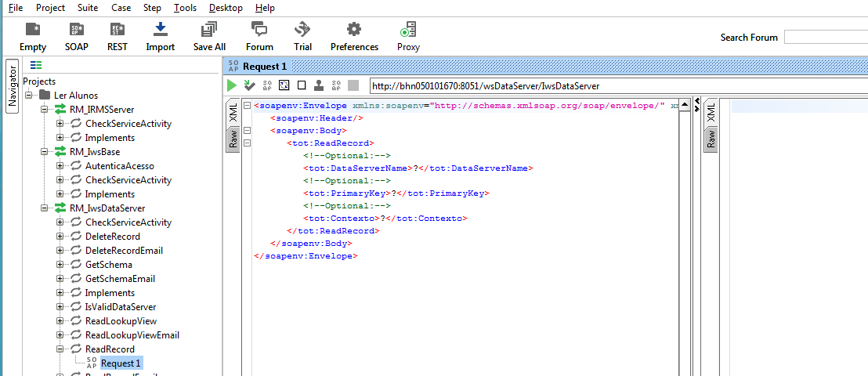Image resolution: width=868 pixels, height=376 pixels.
Task: Switch request editor to XML tab
Action: (233, 113)
